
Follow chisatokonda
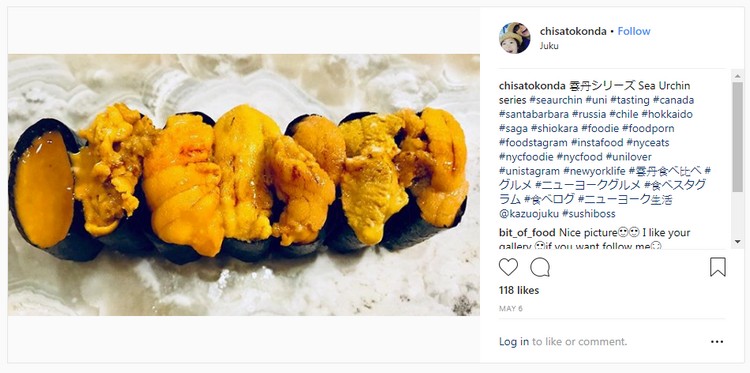click(x=634, y=31)
